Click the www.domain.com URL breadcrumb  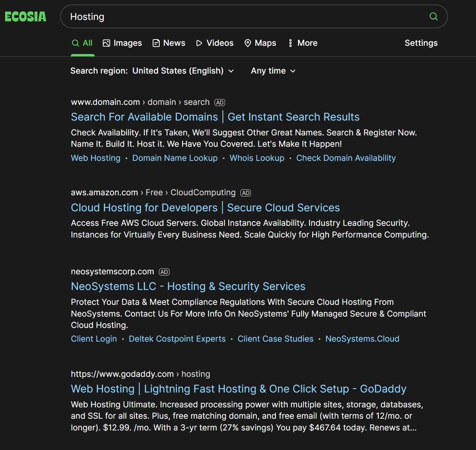(140, 102)
